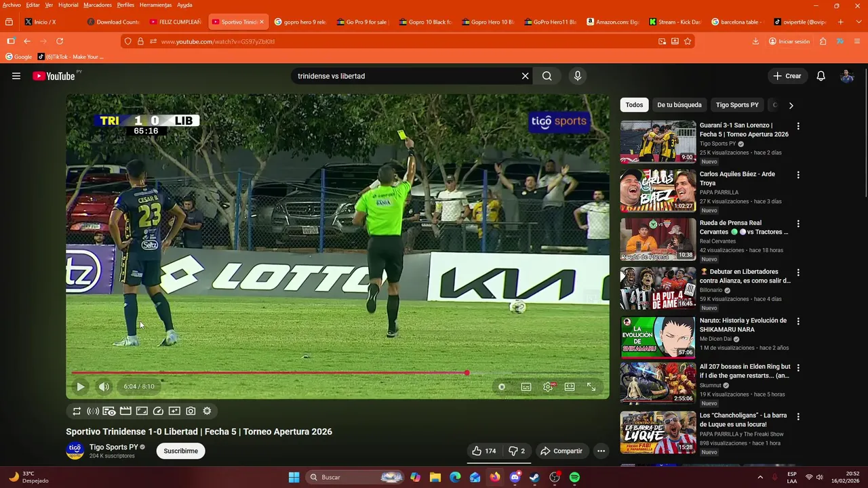Open the account avatar menu
The image size is (868, 488).
pyautogui.click(x=847, y=76)
